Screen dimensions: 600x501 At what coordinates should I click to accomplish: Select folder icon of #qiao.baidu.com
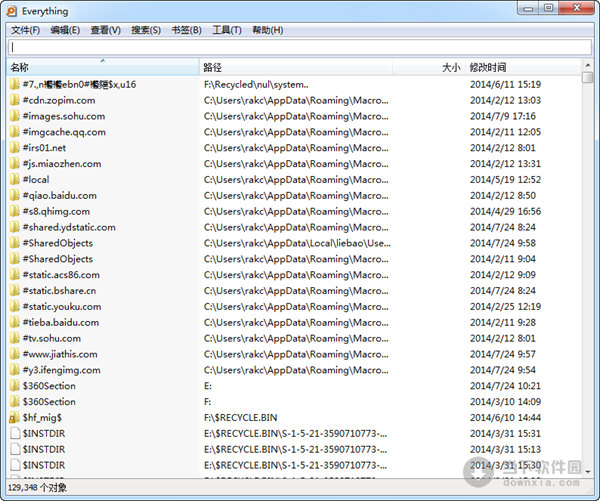15,196
